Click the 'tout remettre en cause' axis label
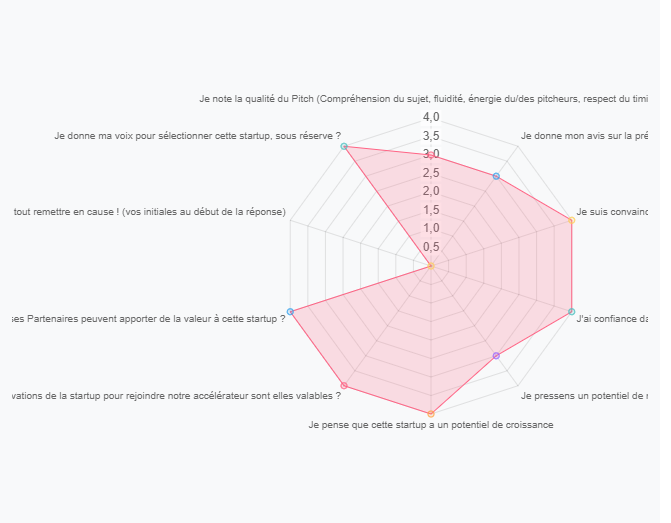This screenshot has height=523, width=671. coord(149,212)
